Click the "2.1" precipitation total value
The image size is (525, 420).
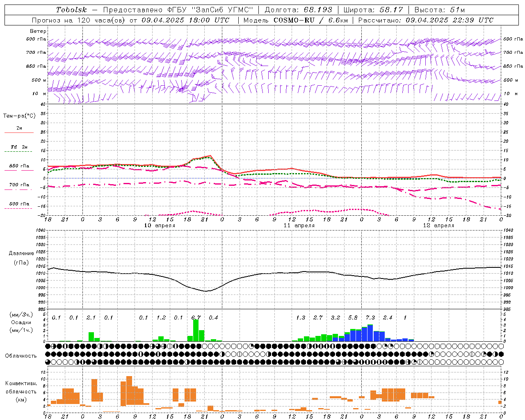coord(91,318)
